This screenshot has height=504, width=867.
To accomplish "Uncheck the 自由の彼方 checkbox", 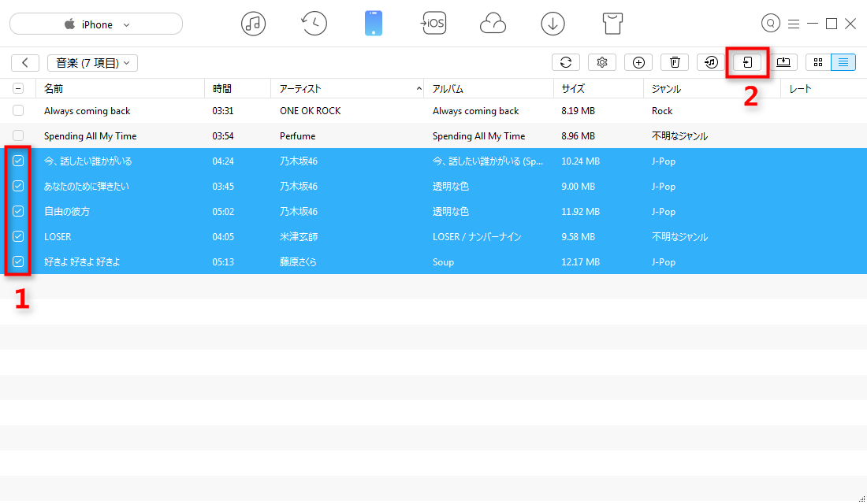I will click(18, 211).
